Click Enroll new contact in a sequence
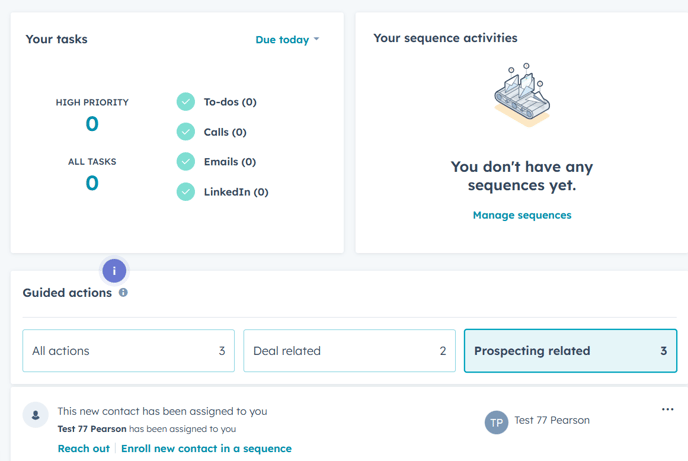Image resolution: width=688 pixels, height=461 pixels. 206,449
